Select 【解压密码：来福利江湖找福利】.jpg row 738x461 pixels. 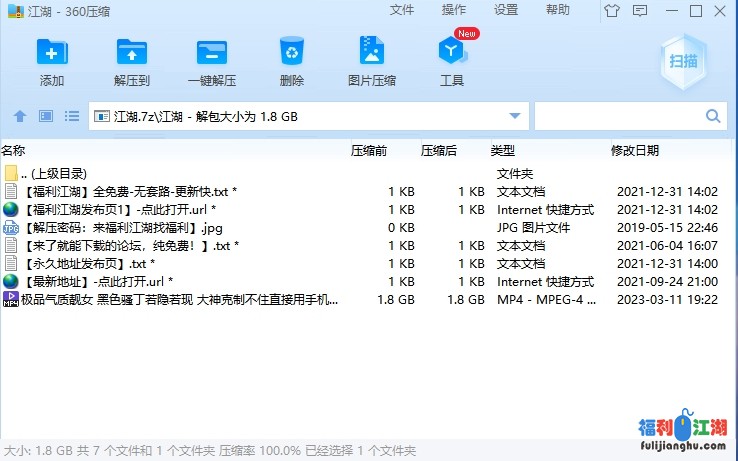pos(361,228)
